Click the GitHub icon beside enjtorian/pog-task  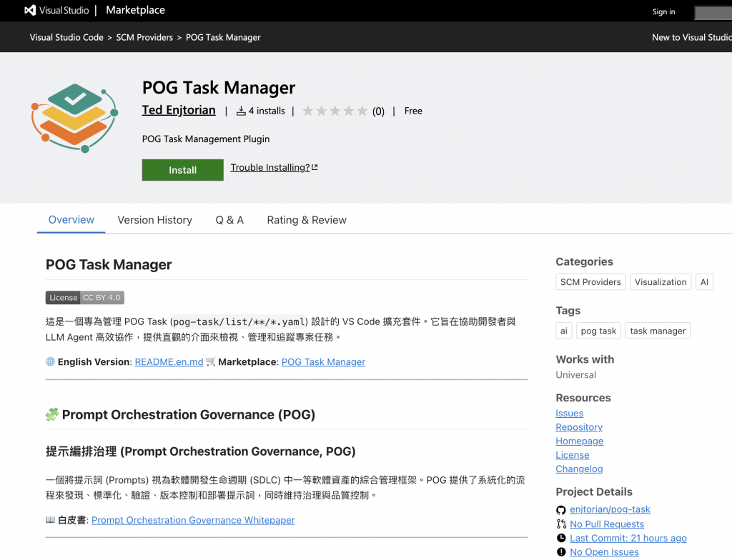click(x=560, y=509)
